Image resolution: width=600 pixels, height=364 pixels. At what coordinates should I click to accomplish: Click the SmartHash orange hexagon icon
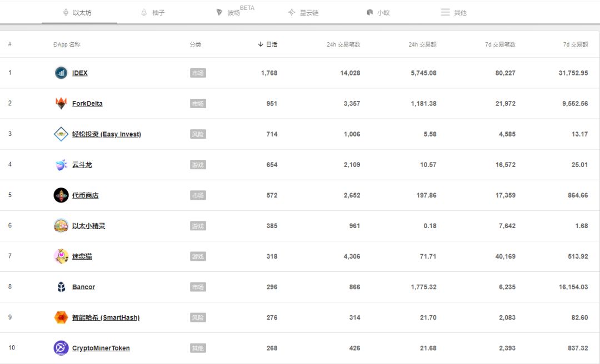click(61, 317)
